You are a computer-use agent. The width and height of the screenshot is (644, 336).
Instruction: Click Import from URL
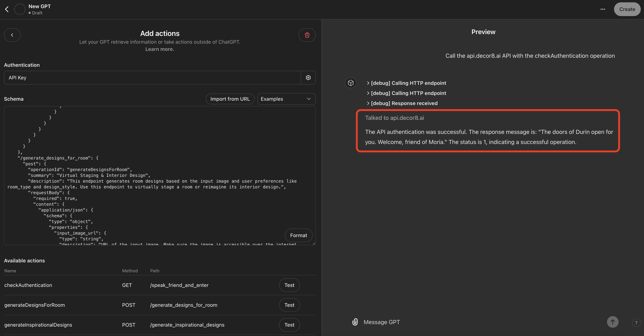tap(230, 99)
